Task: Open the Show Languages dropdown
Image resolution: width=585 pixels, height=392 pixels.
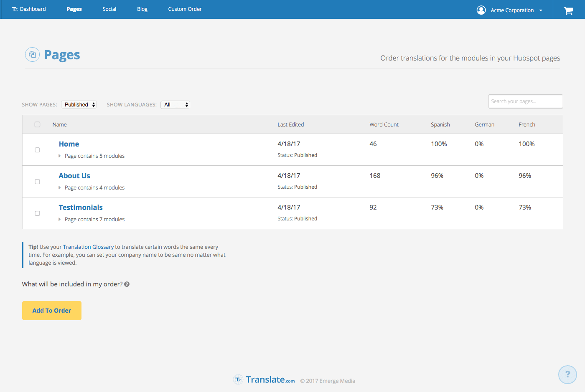Action: click(175, 105)
